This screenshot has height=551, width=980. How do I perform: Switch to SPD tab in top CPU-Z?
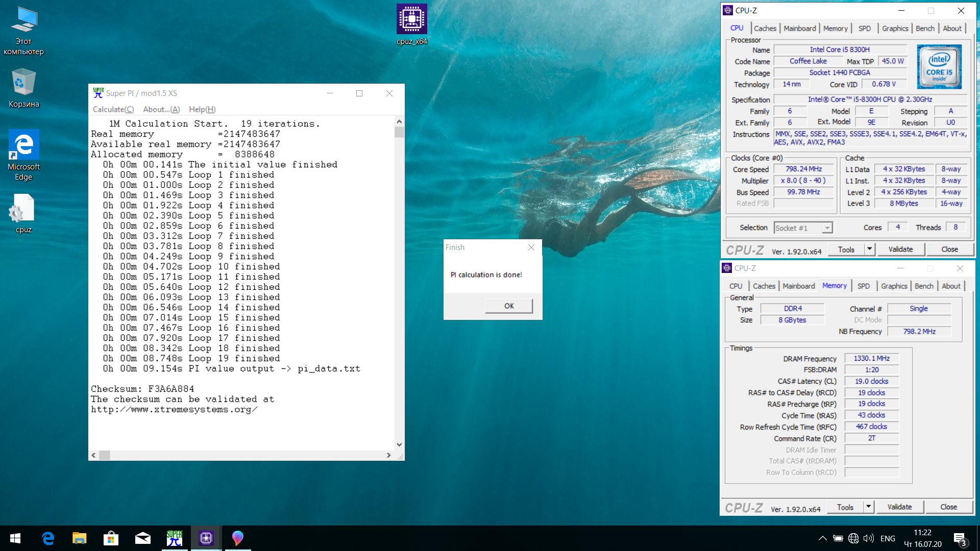(x=864, y=29)
